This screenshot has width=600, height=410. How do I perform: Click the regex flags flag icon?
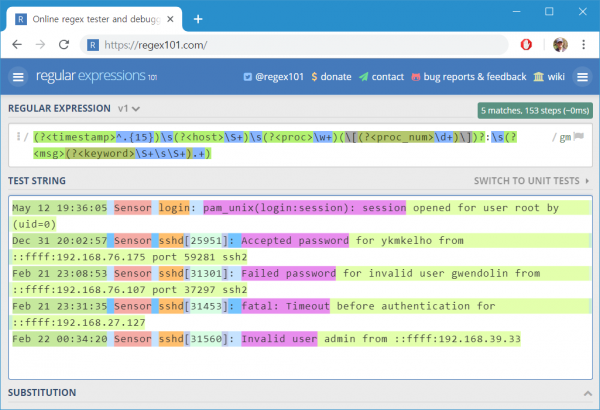579,136
